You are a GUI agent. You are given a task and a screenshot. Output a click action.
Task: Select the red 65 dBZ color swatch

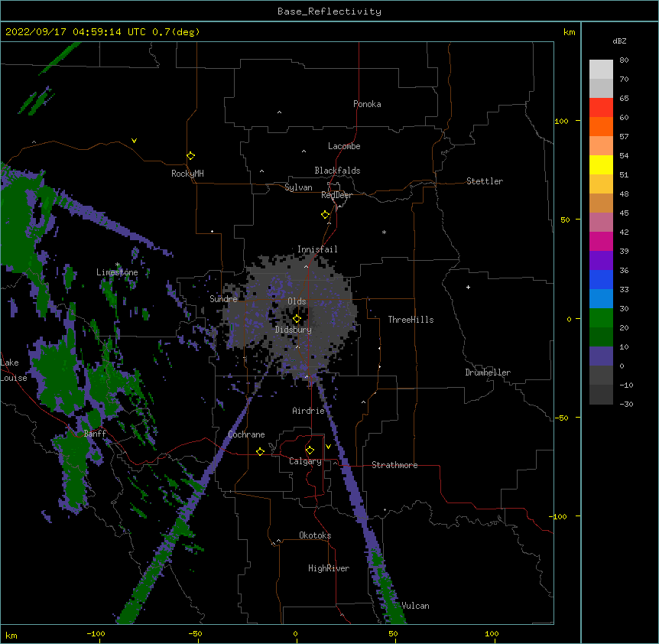click(601, 107)
